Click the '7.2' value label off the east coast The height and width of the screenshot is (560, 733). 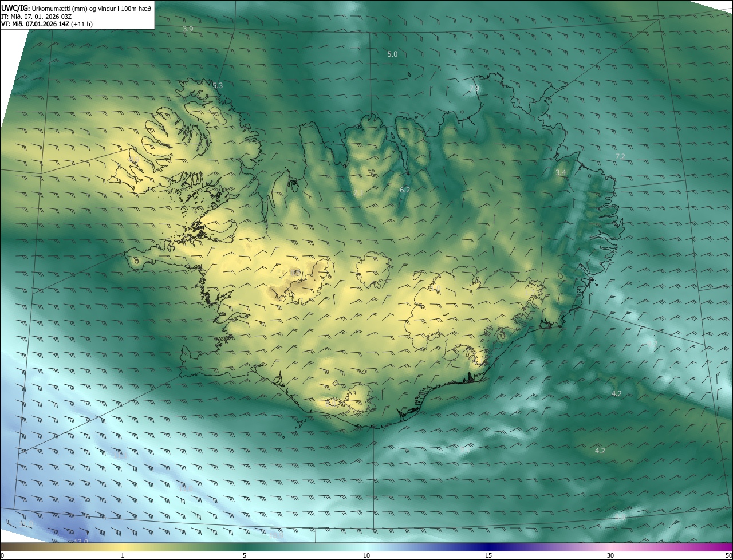tap(620, 156)
